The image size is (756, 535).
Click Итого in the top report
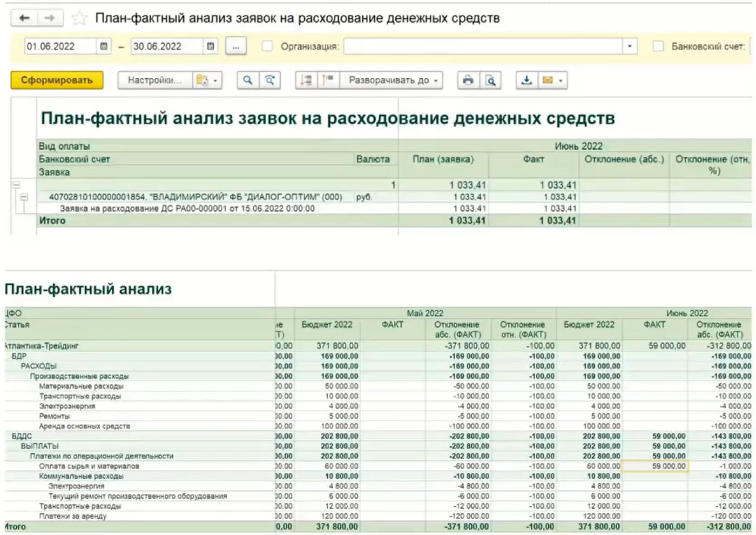point(52,220)
